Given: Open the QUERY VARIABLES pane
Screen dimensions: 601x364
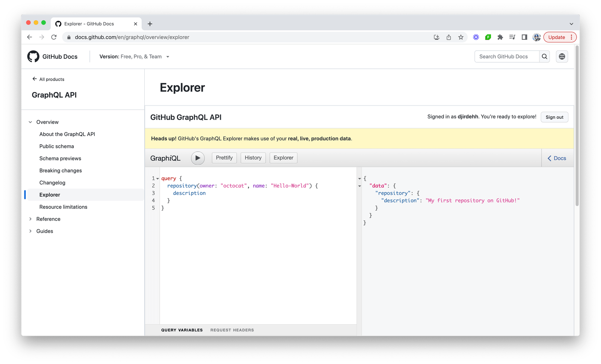Looking at the screenshot, I should [182, 330].
